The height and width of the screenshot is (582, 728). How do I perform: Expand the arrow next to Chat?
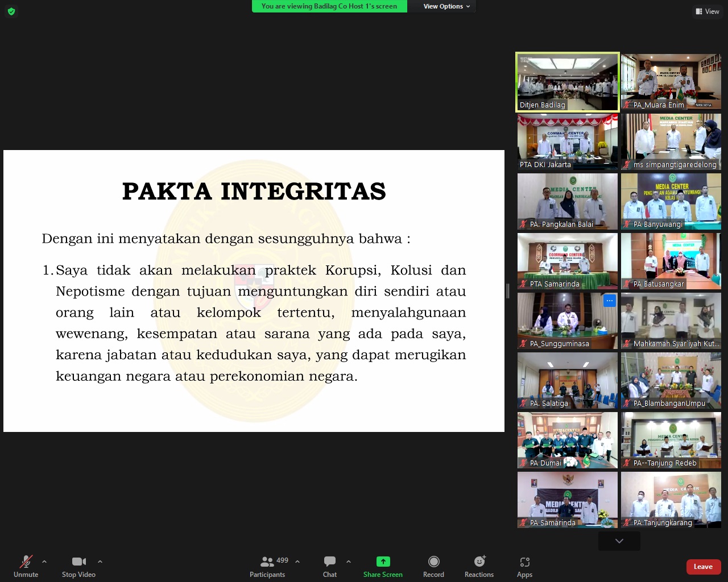tap(349, 562)
